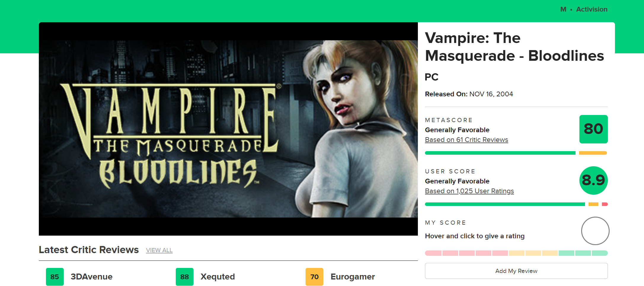Click the green positive Metascore distribution bar
644x286 pixels.
tap(500, 153)
